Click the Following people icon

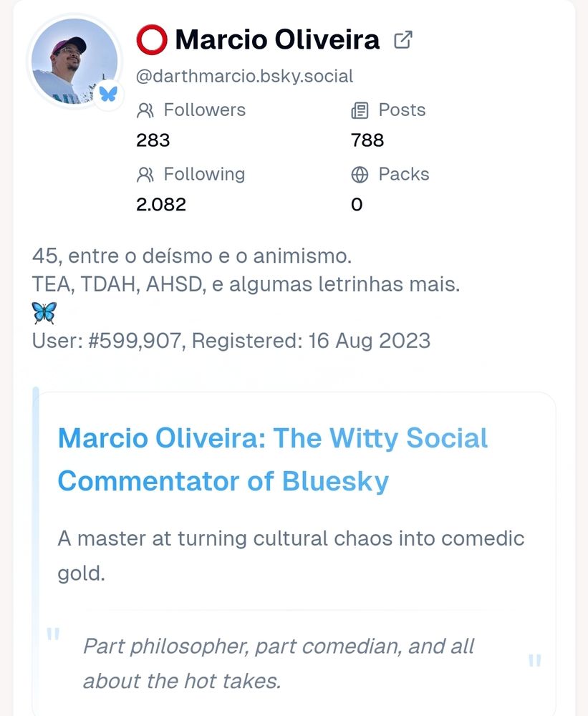(145, 175)
